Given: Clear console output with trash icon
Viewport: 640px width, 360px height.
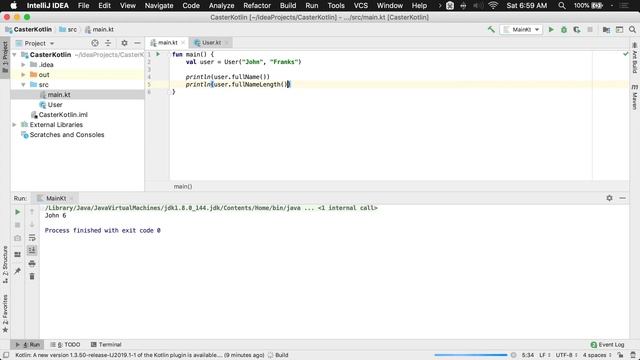Looking at the screenshot, I should (x=32, y=276).
